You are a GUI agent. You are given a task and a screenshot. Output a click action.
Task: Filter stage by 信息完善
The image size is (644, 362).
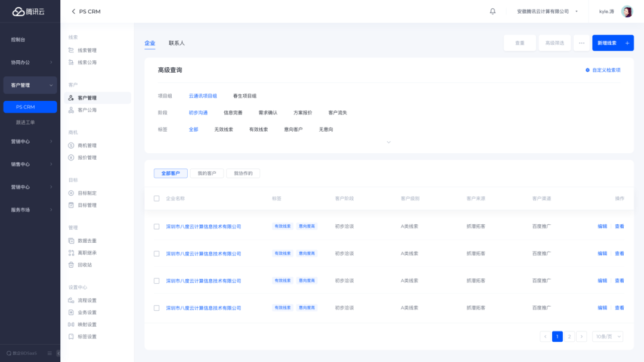click(233, 113)
